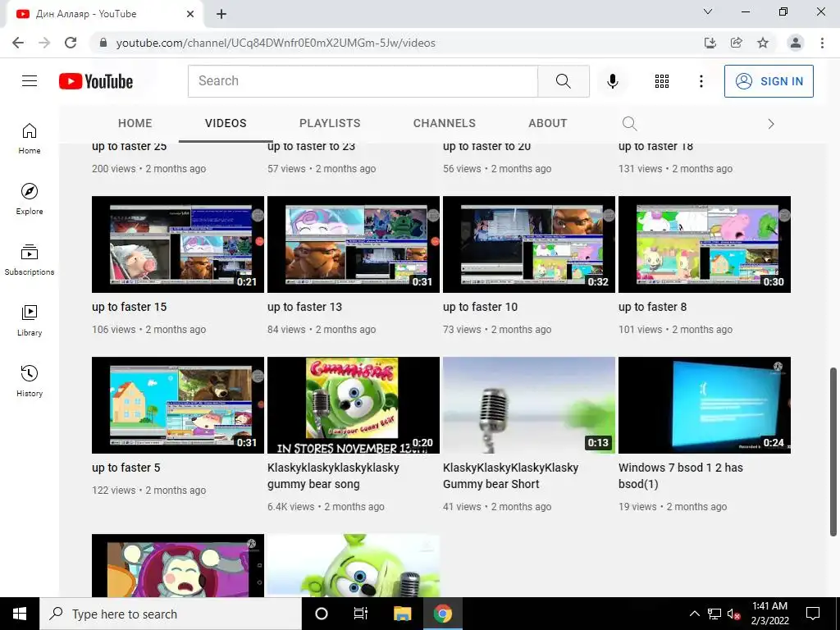Click 'Klaskyklaskyklaskyklasky gummy bear song' title
Image resolution: width=840 pixels, height=630 pixels.
333,476
